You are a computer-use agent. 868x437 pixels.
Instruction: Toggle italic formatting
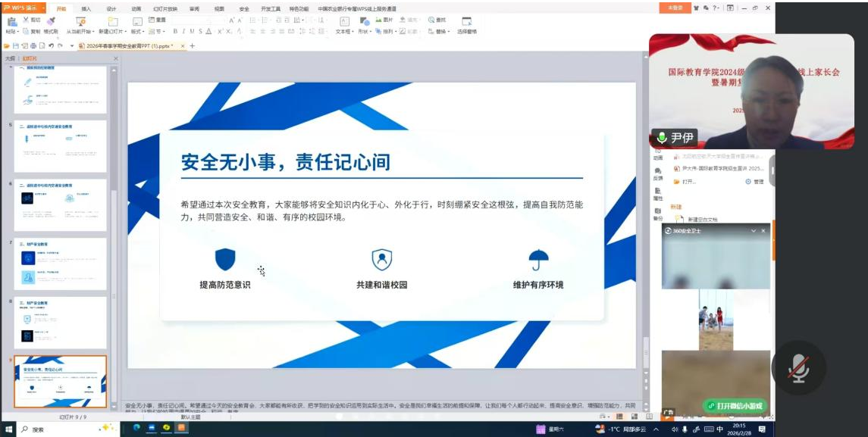coord(183,32)
